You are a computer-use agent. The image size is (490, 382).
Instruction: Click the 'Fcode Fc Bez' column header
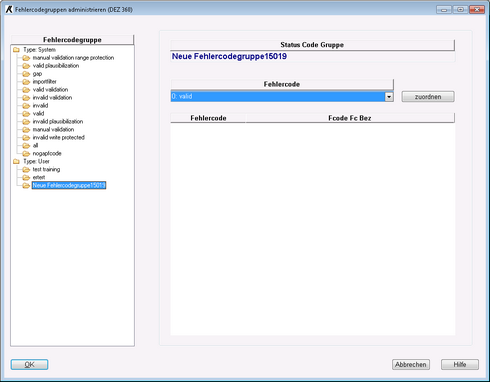[350, 118]
